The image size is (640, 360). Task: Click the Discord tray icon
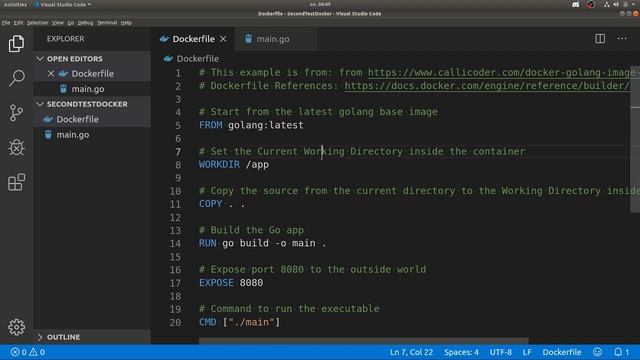(576, 4)
